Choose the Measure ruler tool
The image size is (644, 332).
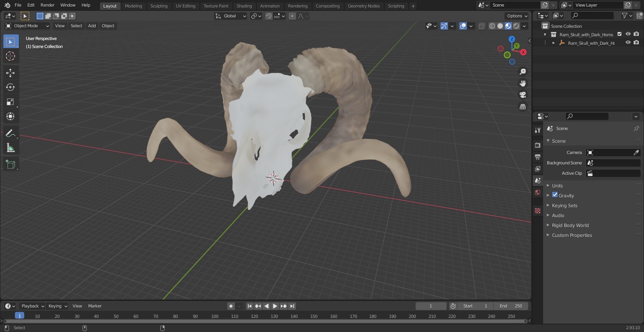coord(10,148)
